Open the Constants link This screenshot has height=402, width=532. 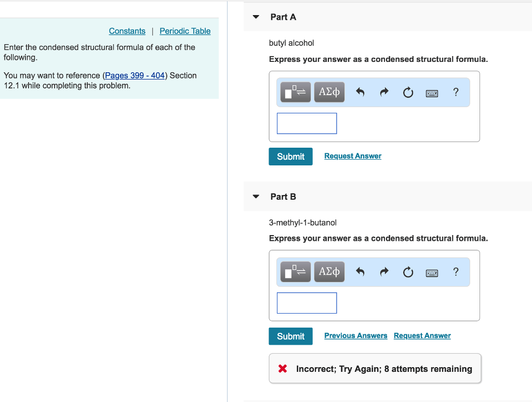(x=127, y=31)
